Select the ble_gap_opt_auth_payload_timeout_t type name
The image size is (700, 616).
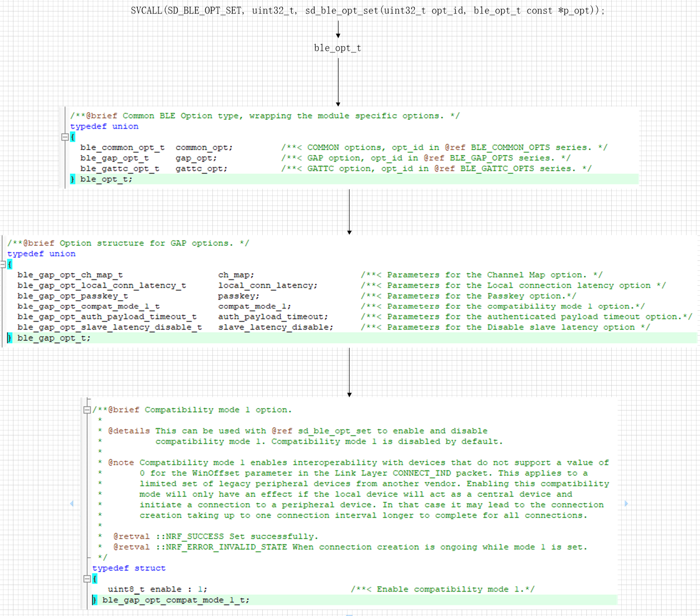tap(107, 317)
